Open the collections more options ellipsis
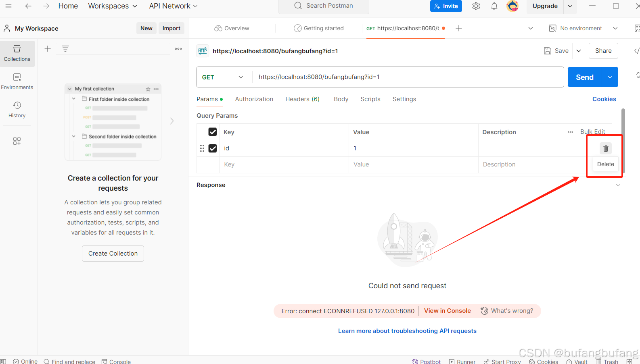The height and width of the screenshot is (364, 640). click(178, 49)
